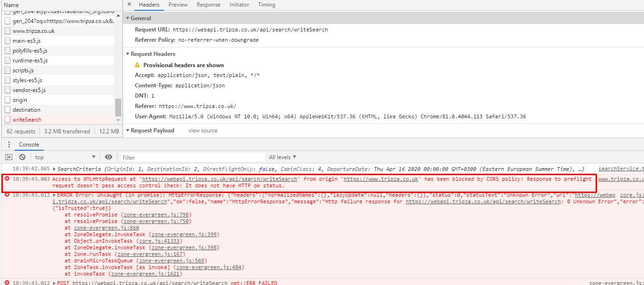Click the file icon next to scripts.js
This screenshot has width=644, height=285.
[x=7, y=70]
